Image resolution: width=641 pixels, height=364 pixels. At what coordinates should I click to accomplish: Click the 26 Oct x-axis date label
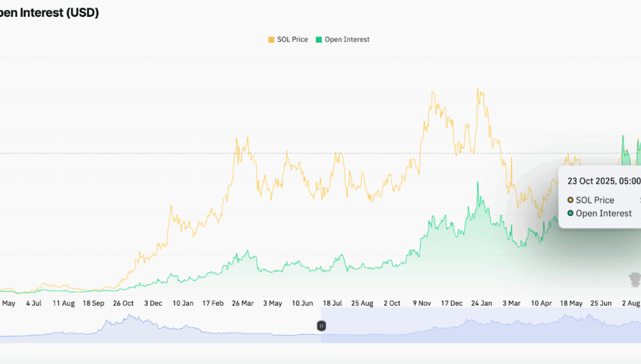point(123,303)
